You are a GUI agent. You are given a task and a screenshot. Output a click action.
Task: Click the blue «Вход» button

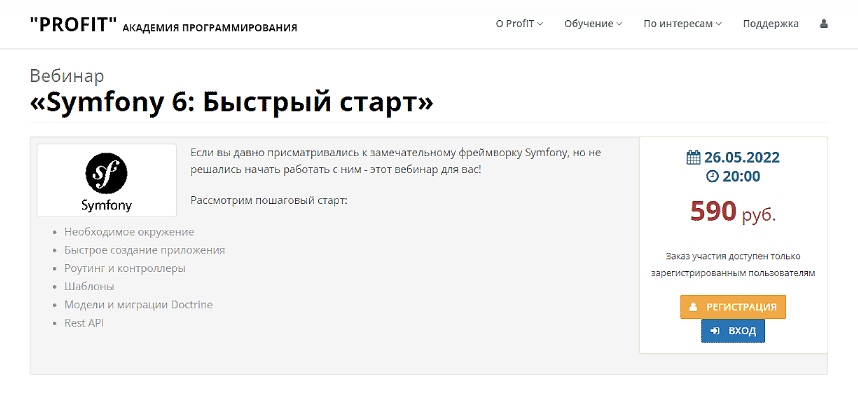733,331
